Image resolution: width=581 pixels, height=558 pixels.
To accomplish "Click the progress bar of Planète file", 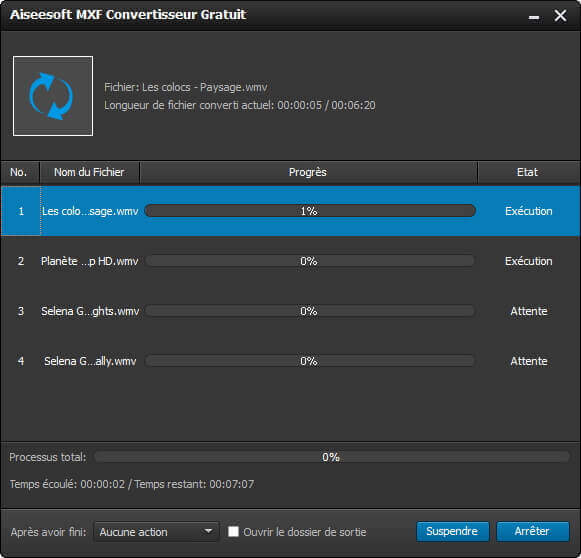I will pyautogui.click(x=310, y=261).
